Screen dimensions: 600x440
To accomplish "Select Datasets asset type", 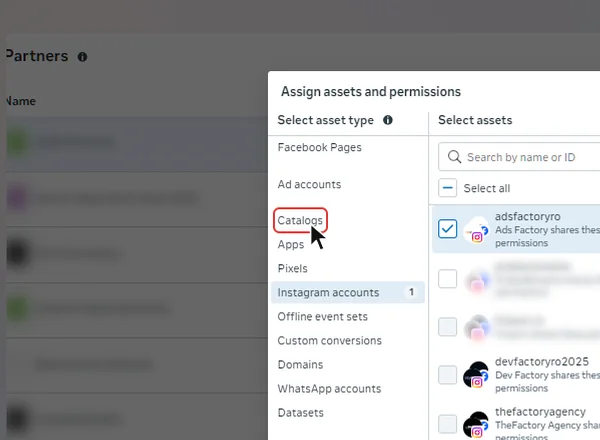I will click(301, 413).
